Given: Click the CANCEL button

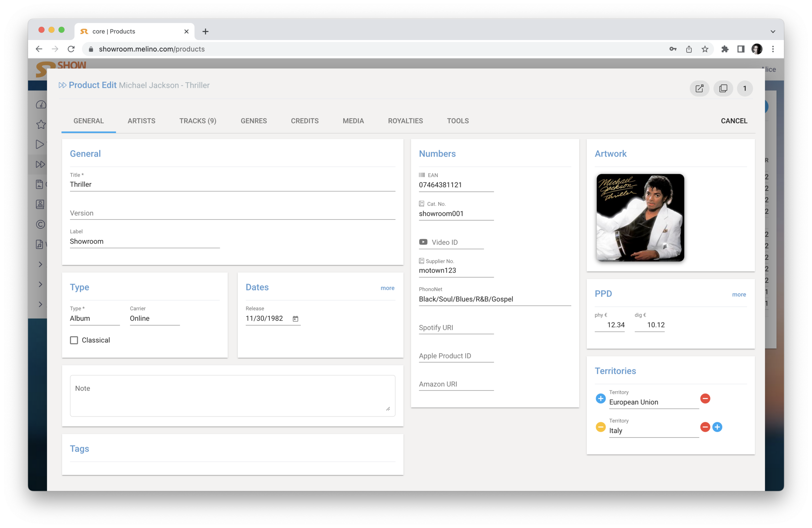Looking at the screenshot, I should 734,121.
